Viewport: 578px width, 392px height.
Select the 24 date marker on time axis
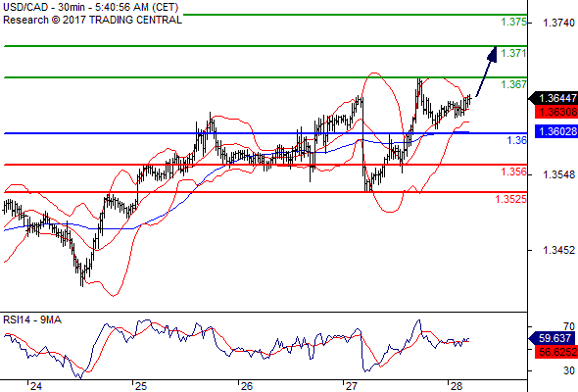[x=35, y=386]
